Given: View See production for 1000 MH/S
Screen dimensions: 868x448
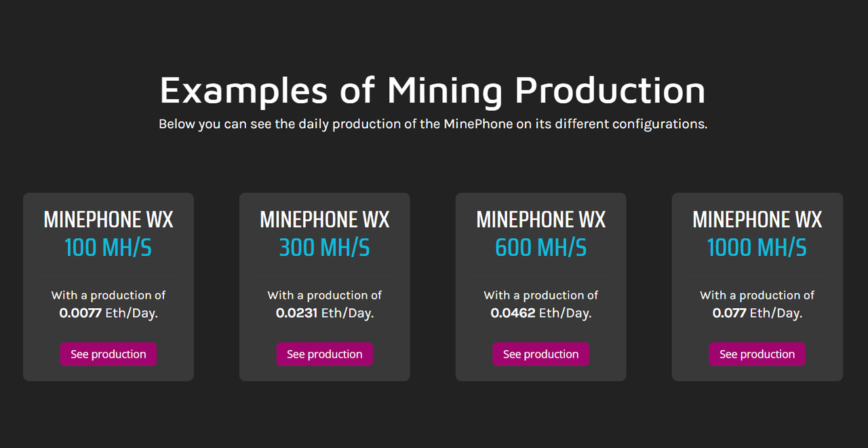Looking at the screenshot, I should (757, 354).
